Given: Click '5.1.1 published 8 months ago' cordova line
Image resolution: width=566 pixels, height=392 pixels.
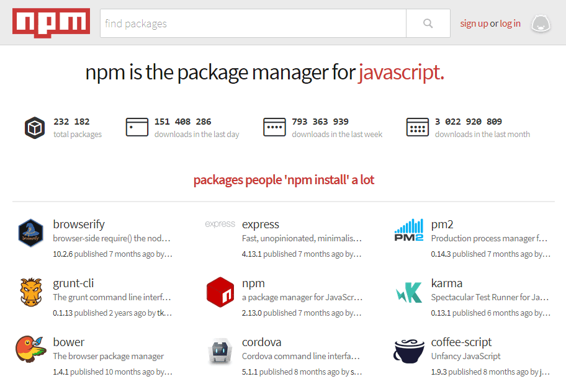Looking at the screenshot, I should [302, 372].
